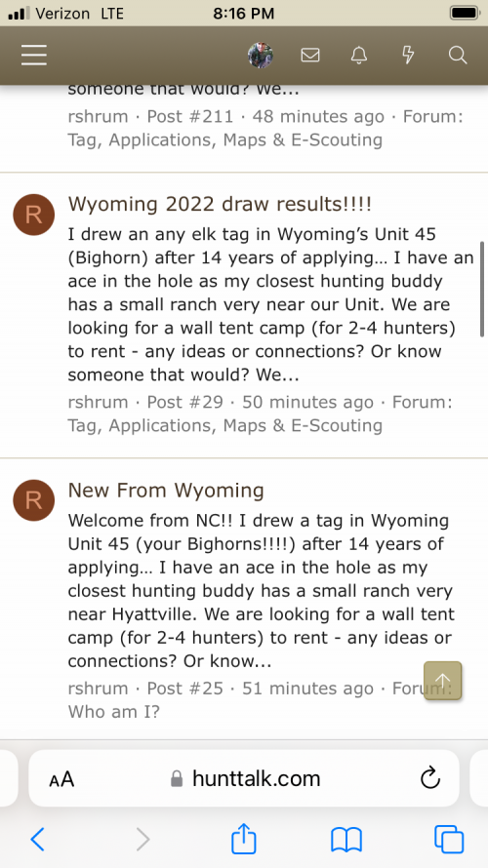
Task: Show open tabs in Safari
Action: (x=449, y=839)
